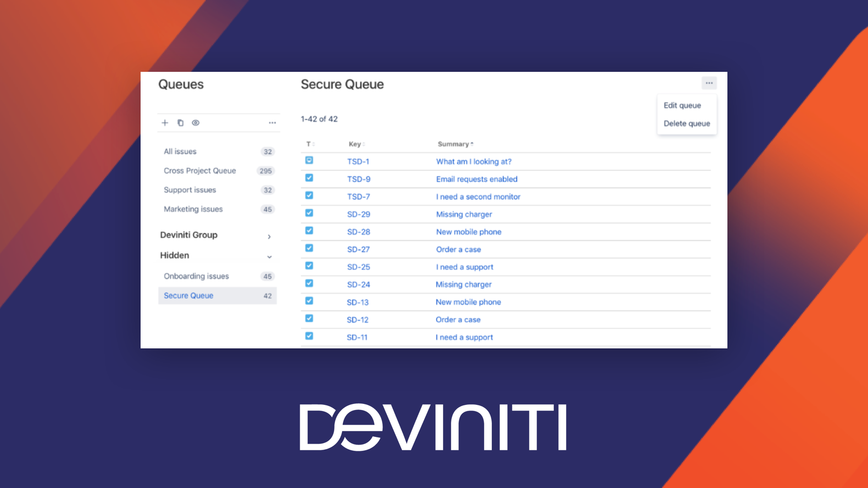The image size is (868, 488).
Task: Click task type icon for SD-11
Action: (x=309, y=336)
